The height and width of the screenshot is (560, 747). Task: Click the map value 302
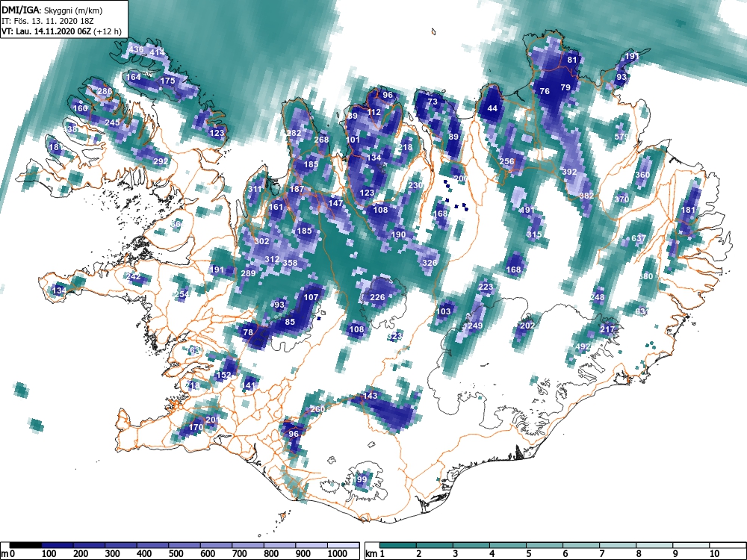[x=261, y=241]
